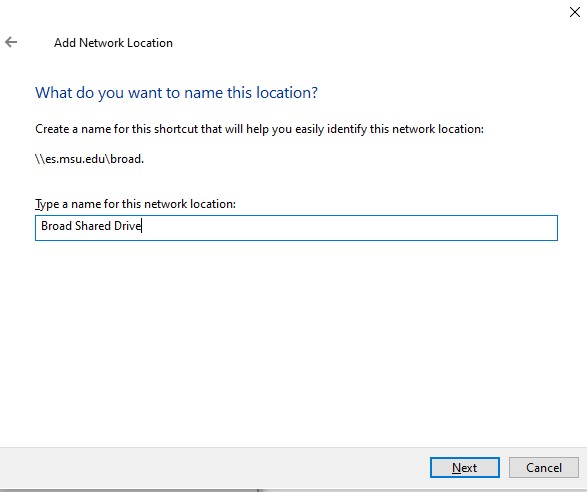The image size is (587, 492).
Task: Click the word "location?" in the blue heading
Action: point(287,92)
